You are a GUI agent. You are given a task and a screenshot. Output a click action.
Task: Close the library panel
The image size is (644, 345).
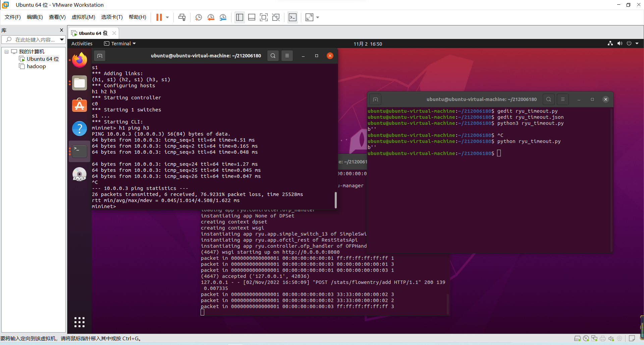coord(61,30)
